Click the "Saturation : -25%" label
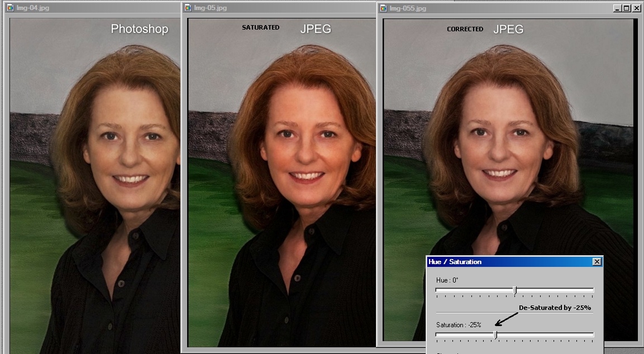Image resolution: width=644 pixels, height=354 pixels. 459,325
